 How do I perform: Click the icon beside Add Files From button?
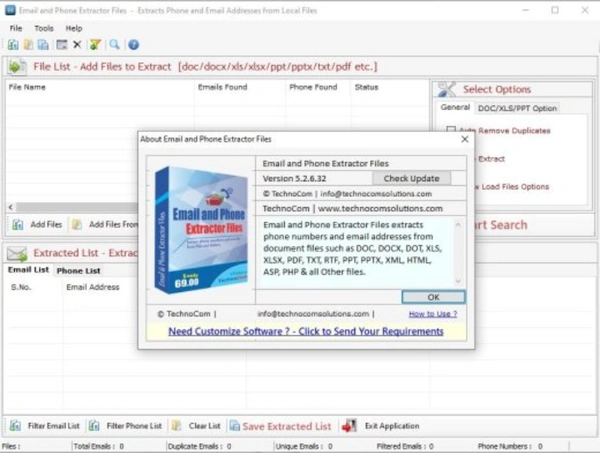(x=77, y=224)
